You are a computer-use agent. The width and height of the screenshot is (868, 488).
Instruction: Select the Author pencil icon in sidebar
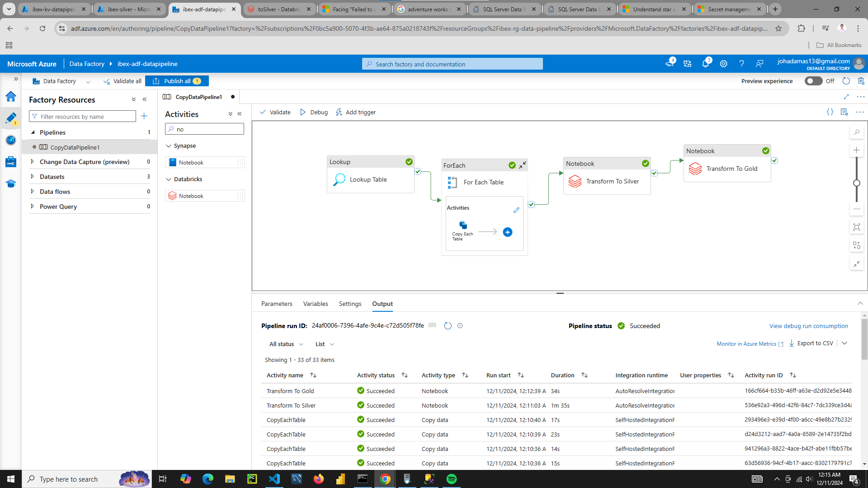coord(11,118)
